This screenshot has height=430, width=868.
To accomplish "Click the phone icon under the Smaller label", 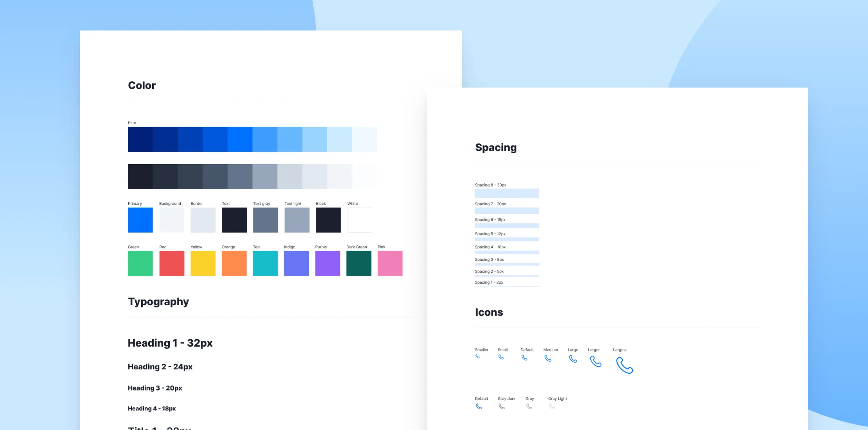I will point(477,357).
